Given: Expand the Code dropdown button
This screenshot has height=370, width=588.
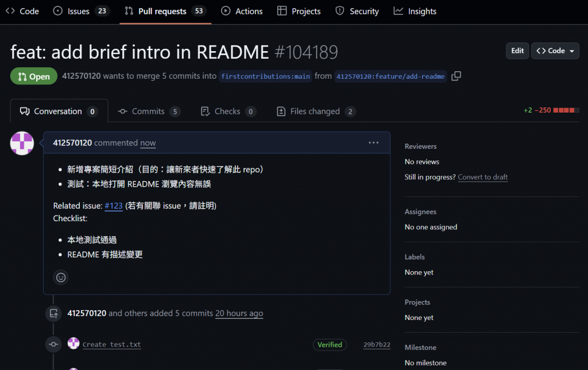Looking at the screenshot, I should click(x=555, y=51).
